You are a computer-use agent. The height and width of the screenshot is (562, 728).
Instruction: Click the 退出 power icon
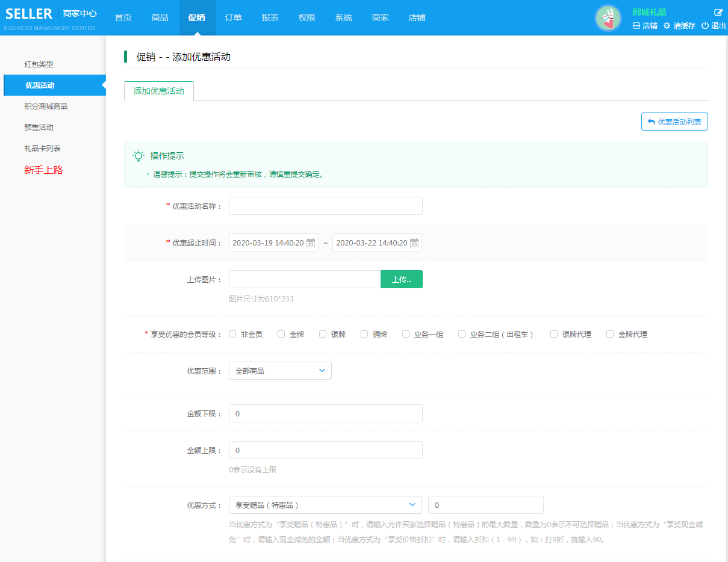point(705,26)
